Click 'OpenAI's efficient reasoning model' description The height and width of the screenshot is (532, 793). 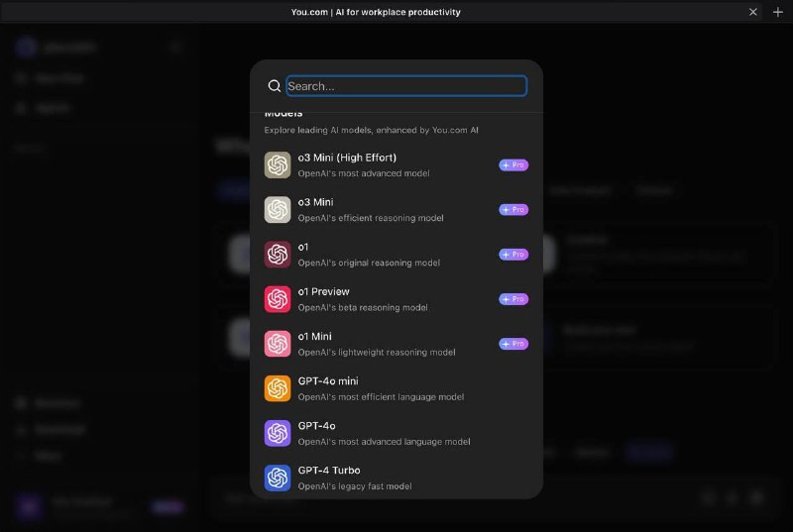[371, 218]
